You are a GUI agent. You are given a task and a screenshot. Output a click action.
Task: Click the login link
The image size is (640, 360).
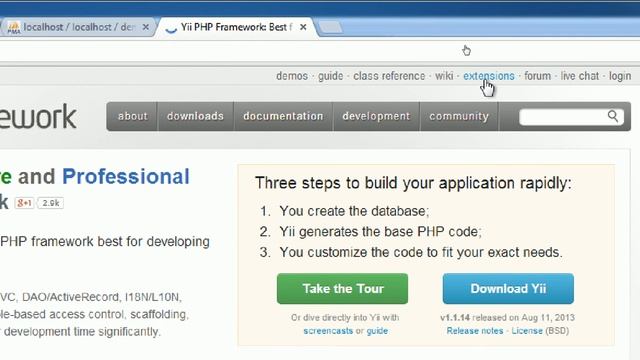tap(620, 76)
